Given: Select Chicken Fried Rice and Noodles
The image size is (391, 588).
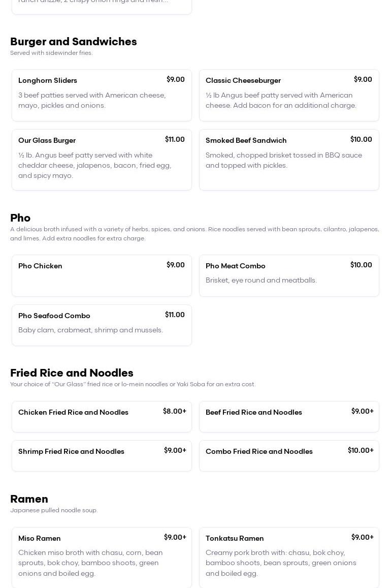Looking at the screenshot, I should coord(102,417).
